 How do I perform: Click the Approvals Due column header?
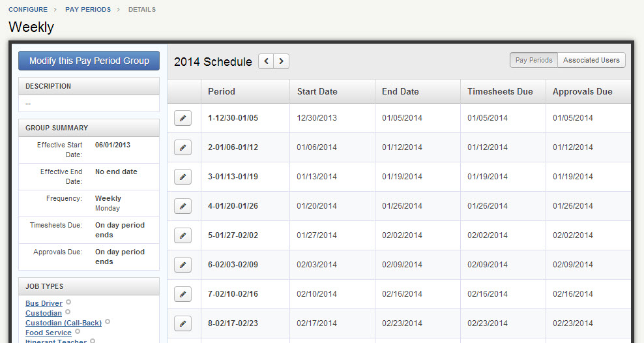click(588, 91)
